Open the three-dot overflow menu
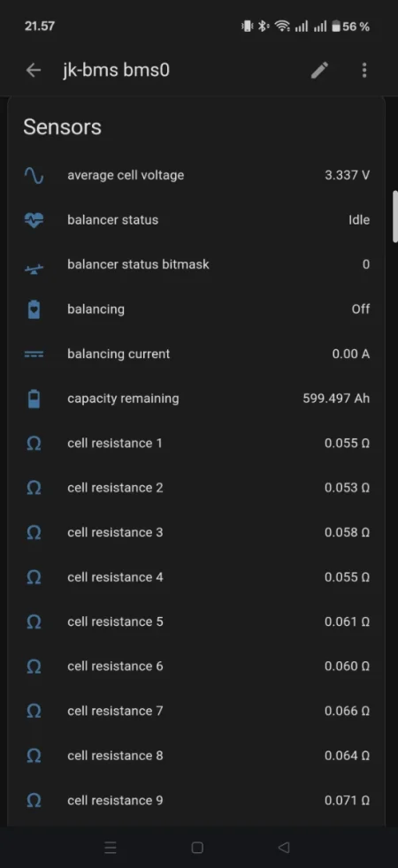Image resolution: width=398 pixels, height=868 pixels. [364, 71]
